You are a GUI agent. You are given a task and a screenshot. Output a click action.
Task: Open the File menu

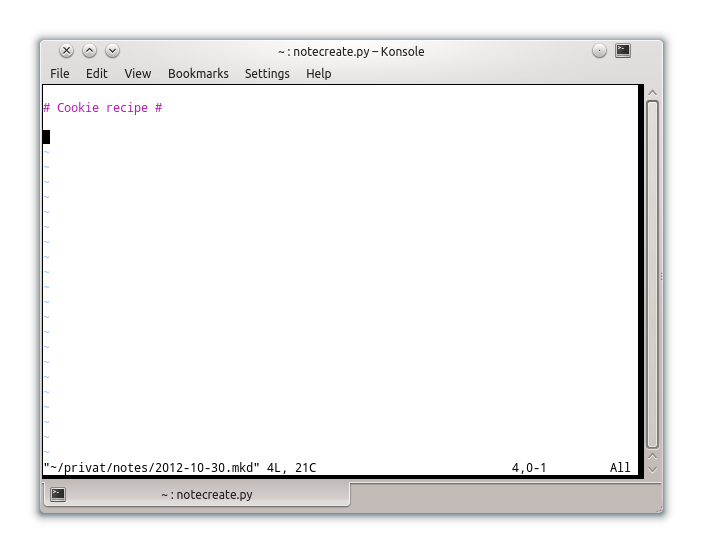click(x=60, y=74)
